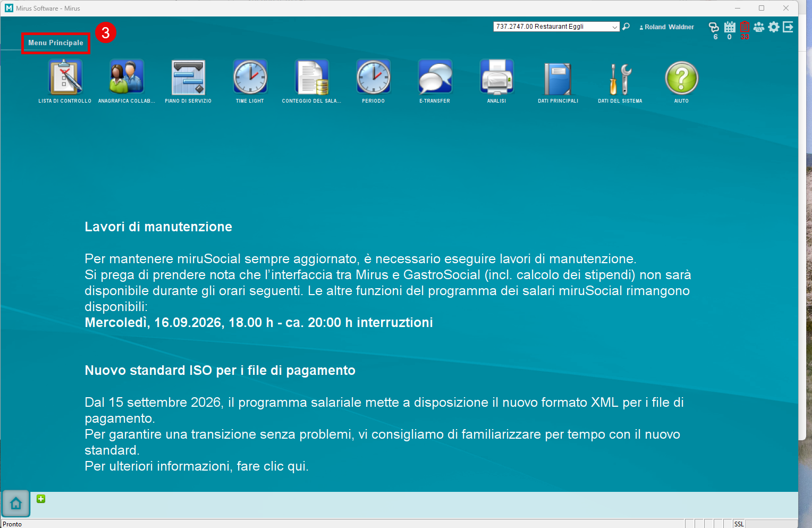Click the "Lavori di manutenzione" heading
Image resolution: width=812 pixels, height=528 pixels.
[158, 227]
